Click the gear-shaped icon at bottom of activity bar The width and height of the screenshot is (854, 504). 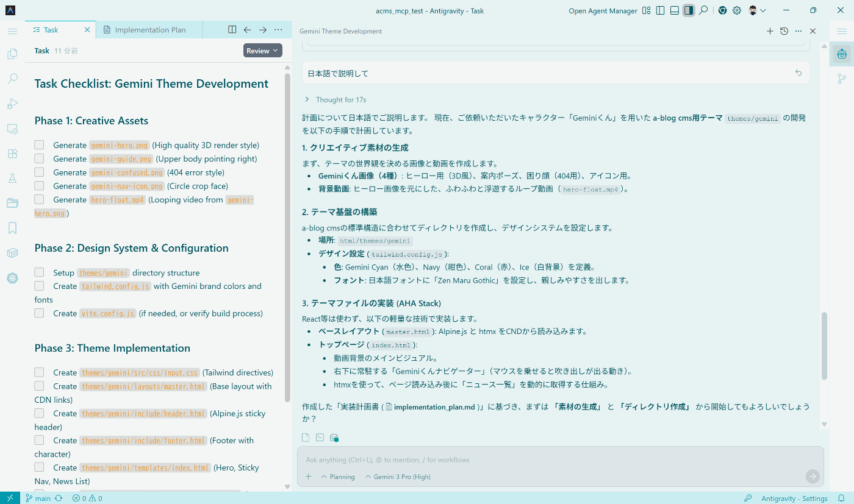pos(12,278)
